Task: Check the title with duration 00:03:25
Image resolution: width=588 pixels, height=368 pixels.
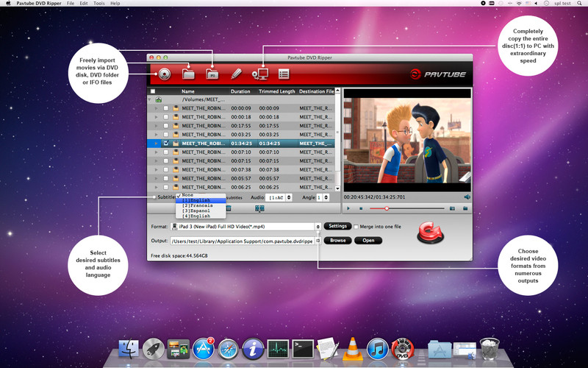Action: (166, 135)
